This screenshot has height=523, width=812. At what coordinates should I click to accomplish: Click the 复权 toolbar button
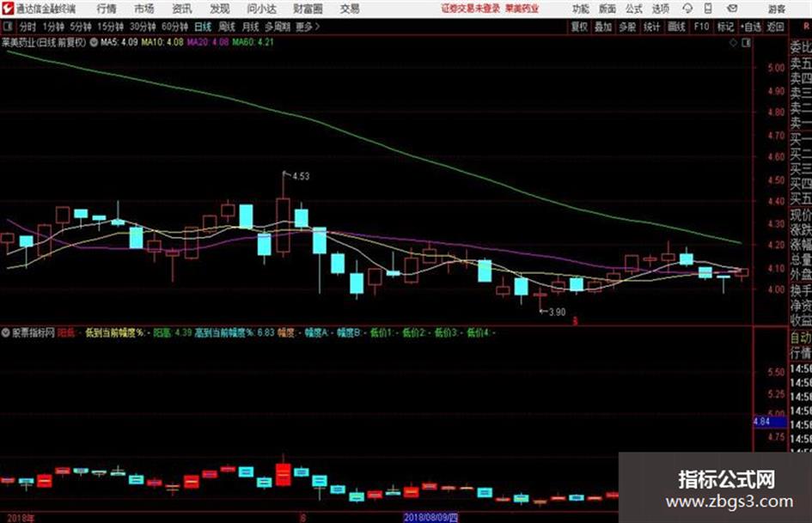579,27
